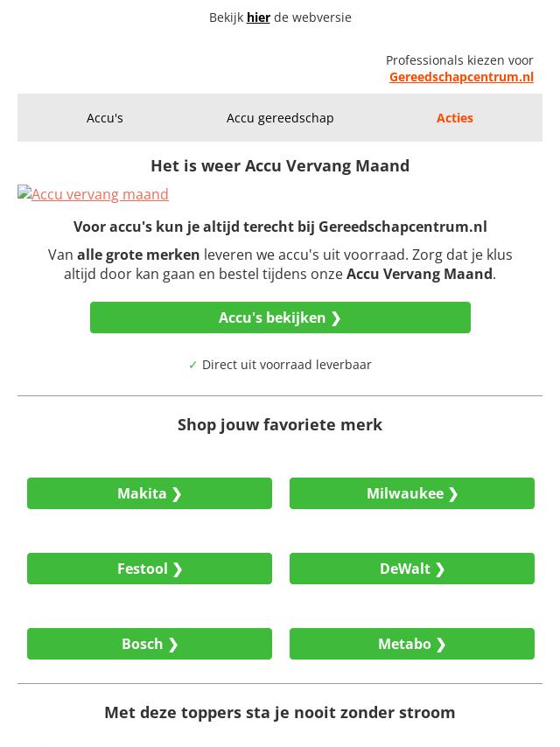This screenshot has height=747, width=560.
Task: Click the broken image icon placeholder
Action: 24,192
